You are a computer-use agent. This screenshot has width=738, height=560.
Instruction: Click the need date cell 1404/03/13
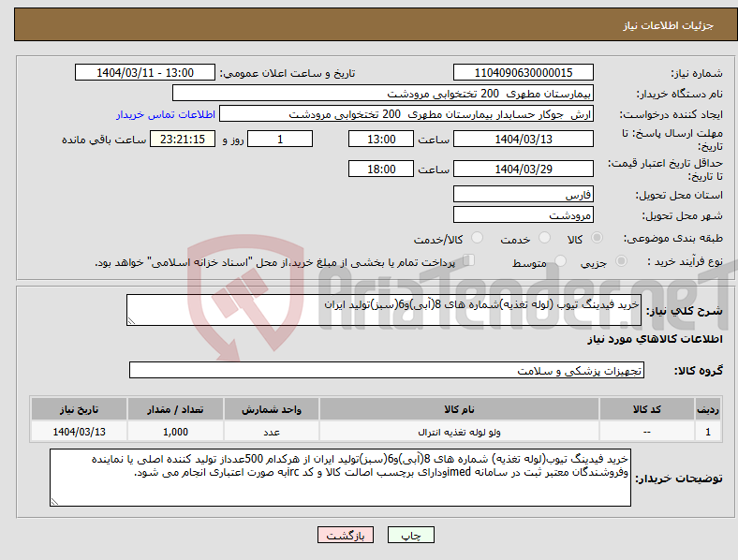[79, 432]
